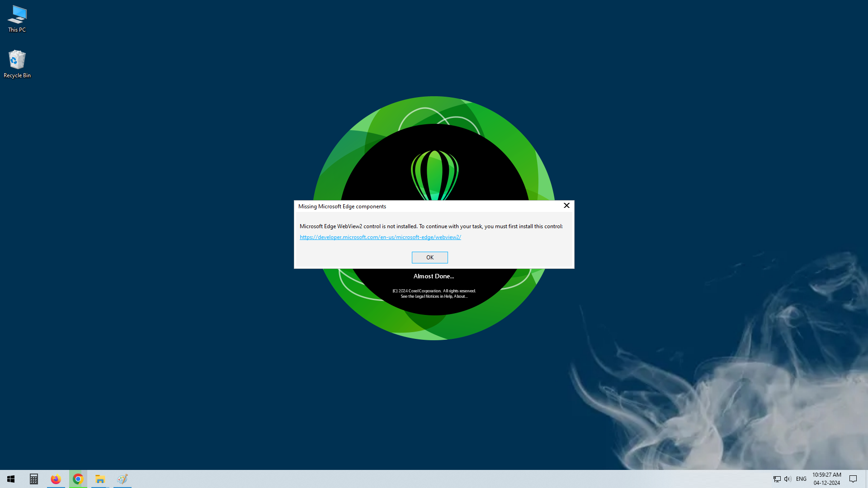Open the clock and date flyout
868x488 pixels.
pos(827,479)
